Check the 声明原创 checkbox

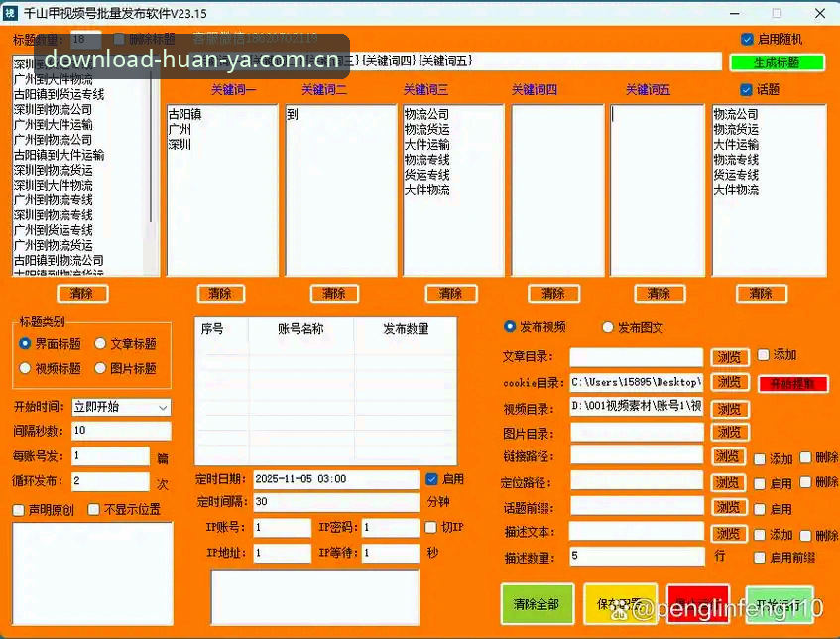point(19,510)
